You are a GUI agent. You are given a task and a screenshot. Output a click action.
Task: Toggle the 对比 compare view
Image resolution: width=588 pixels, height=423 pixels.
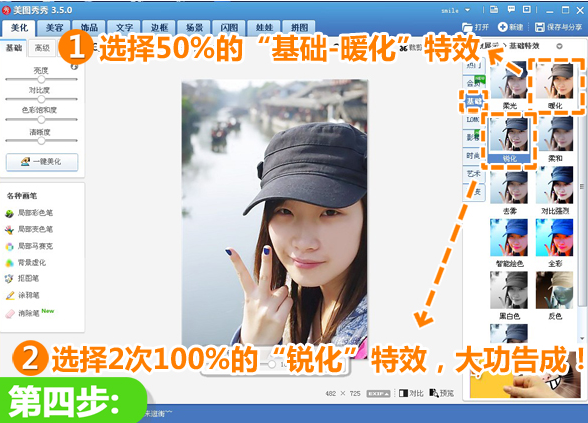411,393
